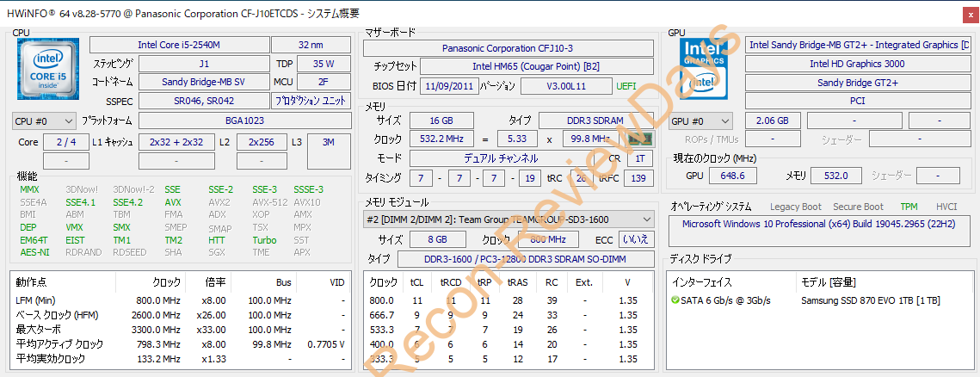Screen dimensions: 980x377
Task: Click the Intel Core i5-2540M name field
Action: pos(177,45)
